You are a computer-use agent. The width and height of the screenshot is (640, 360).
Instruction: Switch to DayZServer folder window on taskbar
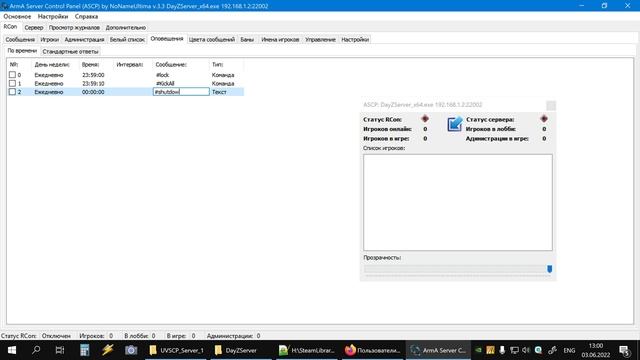242,350
